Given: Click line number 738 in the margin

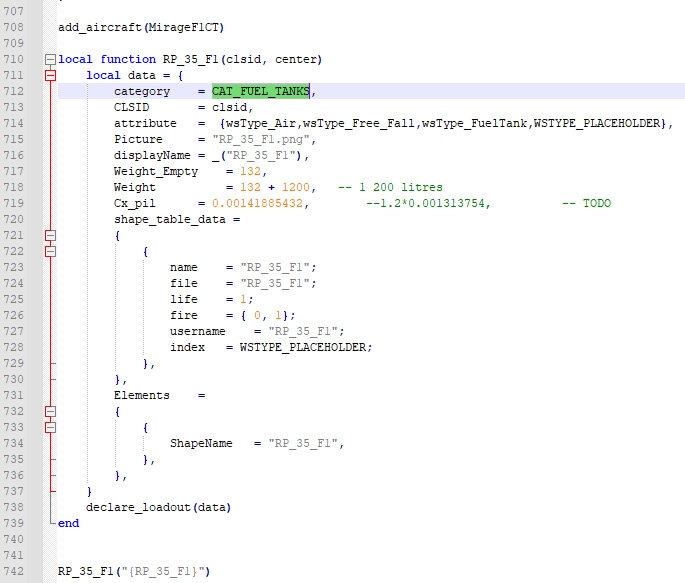Looking at the screenshot, I should click(x=14, y=507).
